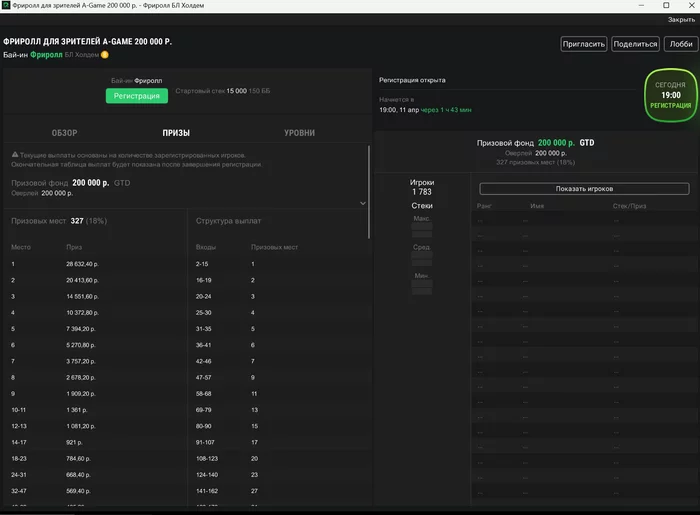Open the Пригласить invite button
Viewport: 700px width, 515px height.
pyautogui.click(x=583, y=44)
